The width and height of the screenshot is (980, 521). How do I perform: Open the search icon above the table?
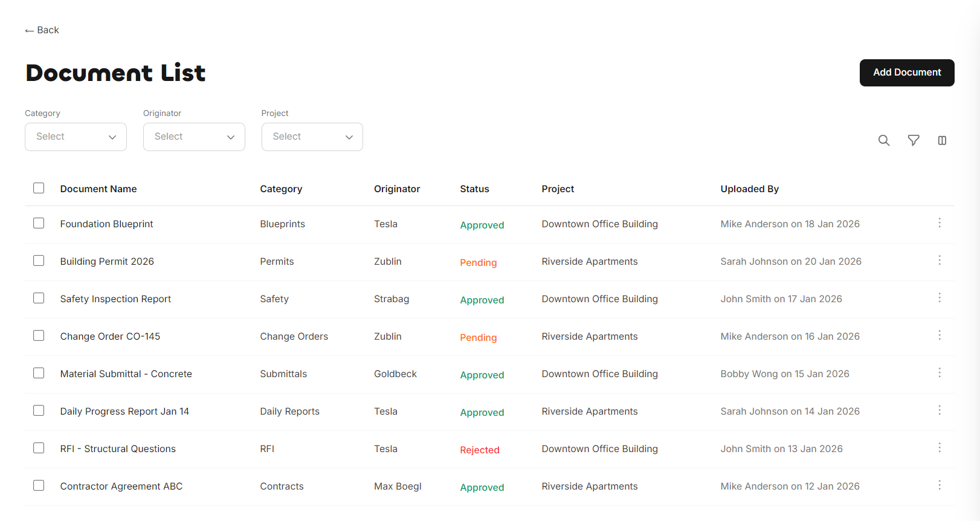tap(883, 140)
